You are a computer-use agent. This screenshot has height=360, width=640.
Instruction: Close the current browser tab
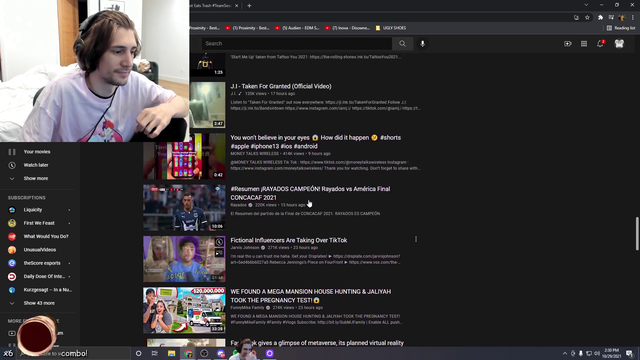(237, 6)
